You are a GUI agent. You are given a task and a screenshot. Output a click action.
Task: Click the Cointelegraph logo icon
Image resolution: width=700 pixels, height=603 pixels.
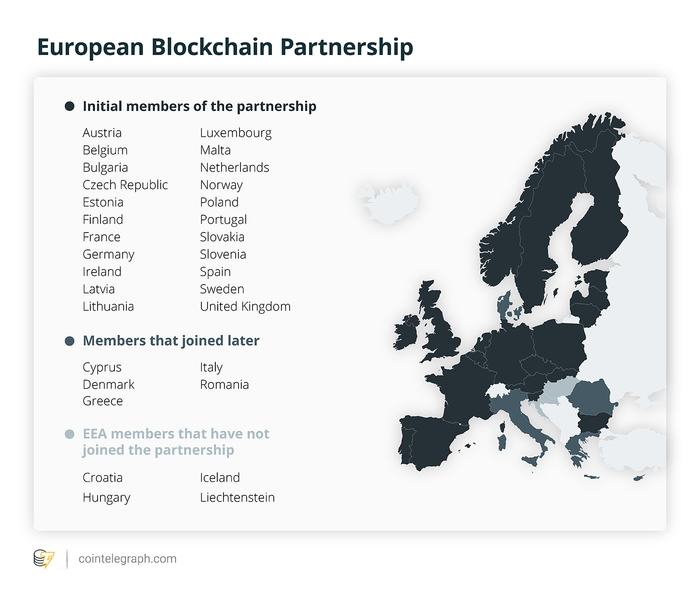click(44, 559)
